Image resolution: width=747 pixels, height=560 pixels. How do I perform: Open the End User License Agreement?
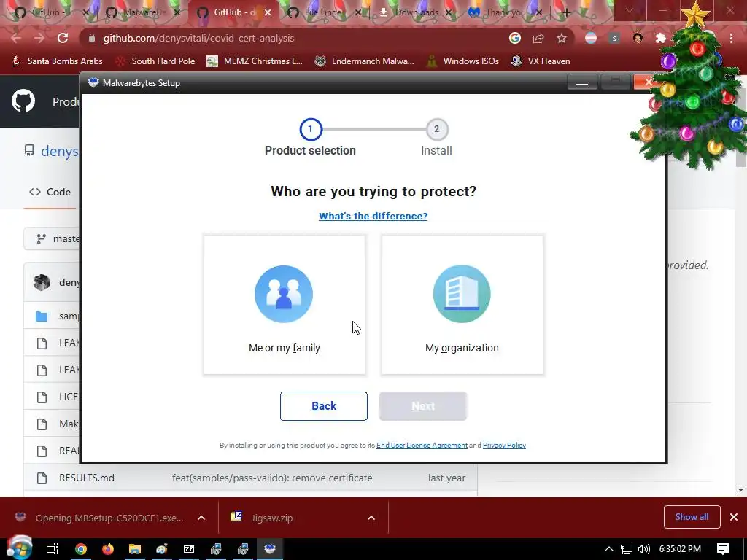point(422,446)
